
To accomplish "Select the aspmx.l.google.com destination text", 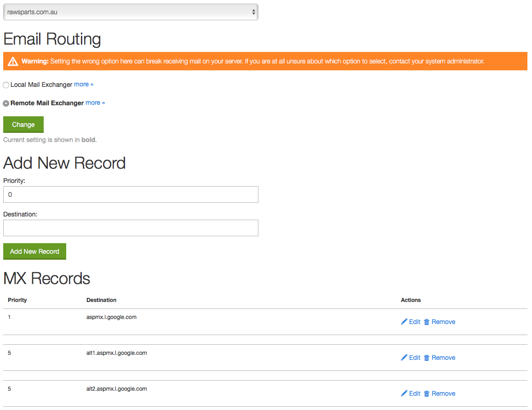I will [111, 317].
